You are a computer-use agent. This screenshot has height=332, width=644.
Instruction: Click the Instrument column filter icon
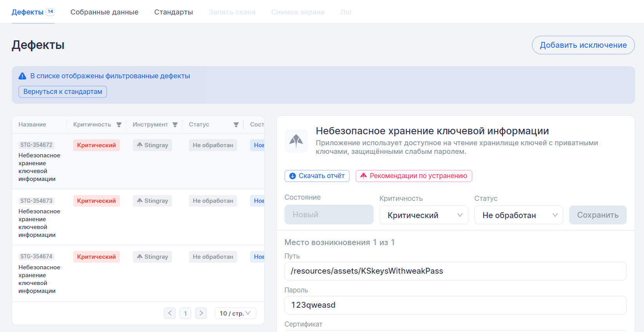(175, 125)
